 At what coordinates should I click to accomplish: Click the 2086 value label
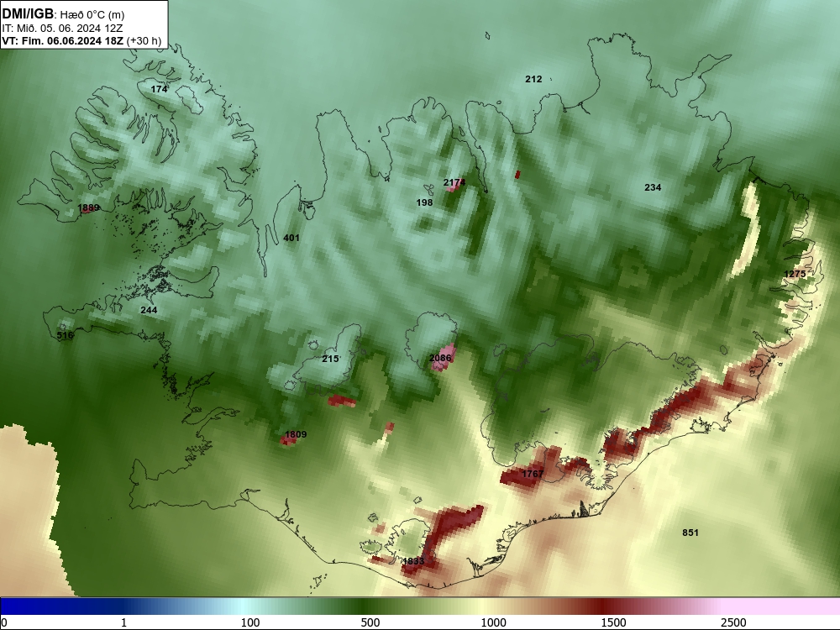tap(440, 357)
